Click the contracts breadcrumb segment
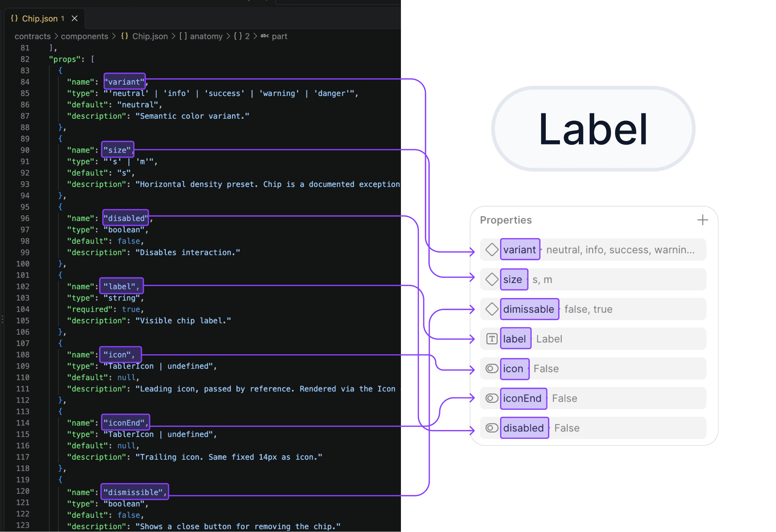Image resolution: width=776 pixels, height=532 pixels. [33, 36]
